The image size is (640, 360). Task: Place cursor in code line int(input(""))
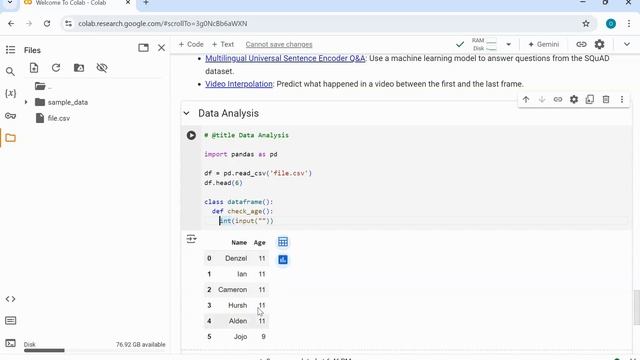246,221
